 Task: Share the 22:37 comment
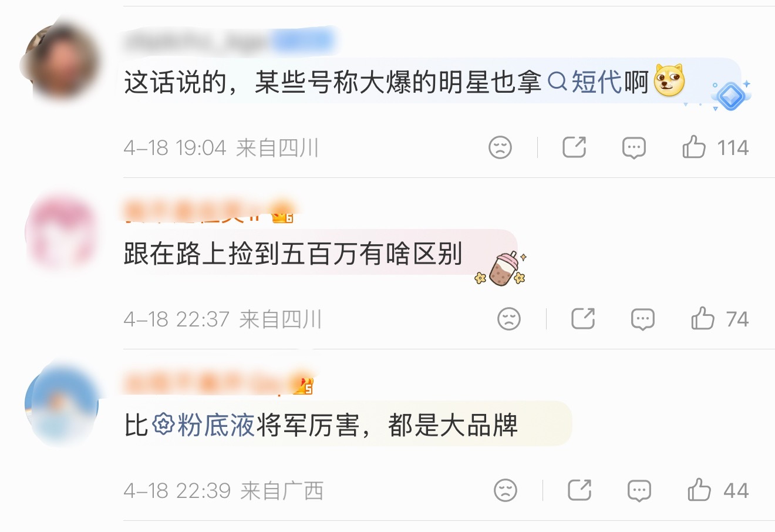(x=583, y=319)
